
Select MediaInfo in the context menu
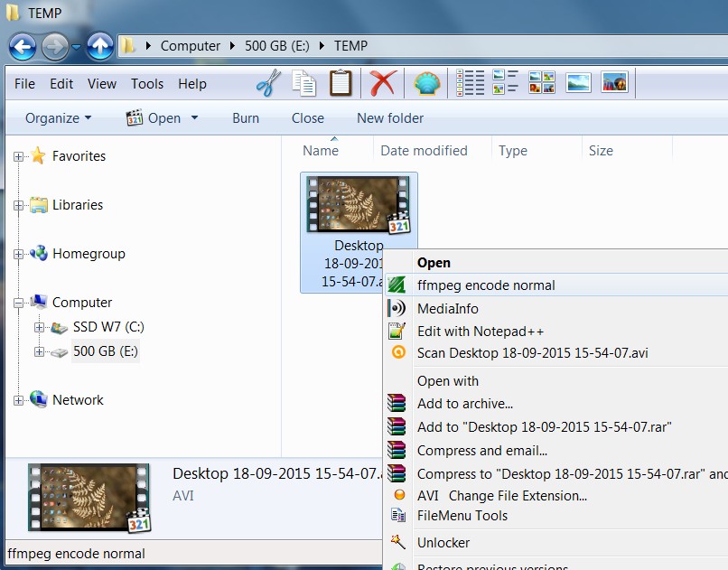point(447,309)
